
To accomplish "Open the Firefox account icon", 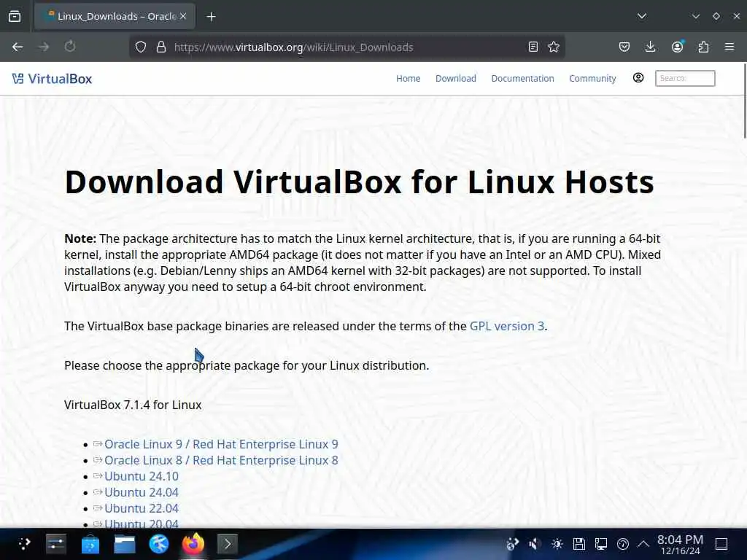I will (677, 46).
